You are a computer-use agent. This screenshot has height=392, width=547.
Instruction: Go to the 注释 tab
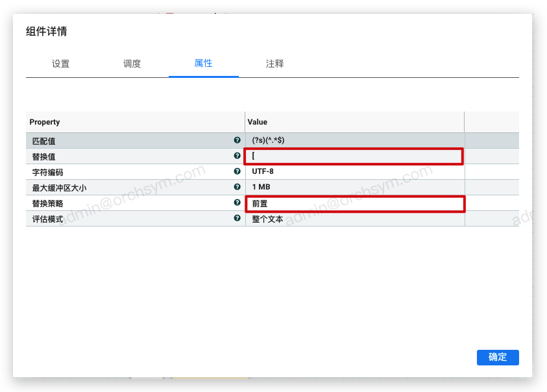274,64
